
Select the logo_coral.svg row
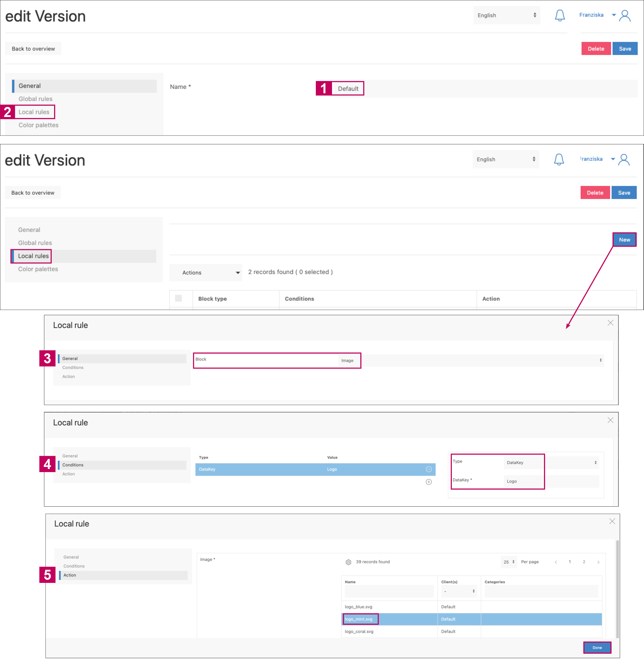click(359, 631)
